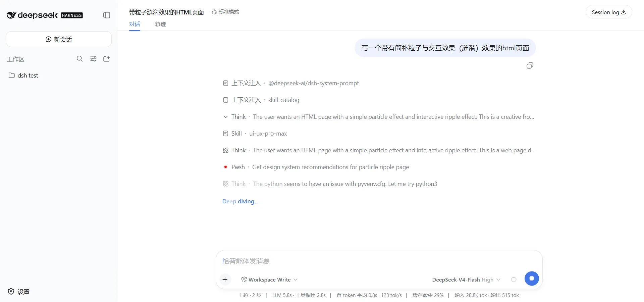Screen dimensions: 644x302
Task: Open the Think step about pyvenv.cfg
Action: tap(330, 184)
